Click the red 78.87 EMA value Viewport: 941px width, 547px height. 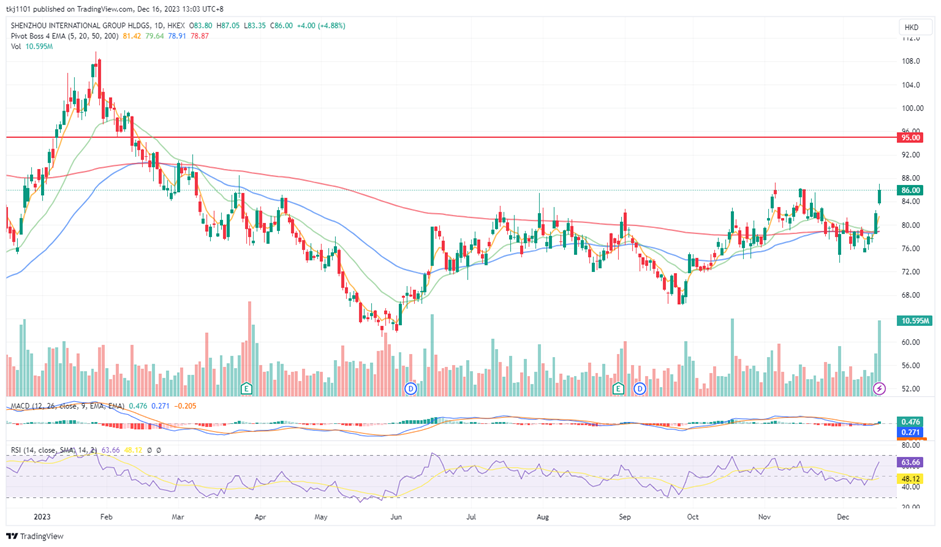tap(200, 36)
